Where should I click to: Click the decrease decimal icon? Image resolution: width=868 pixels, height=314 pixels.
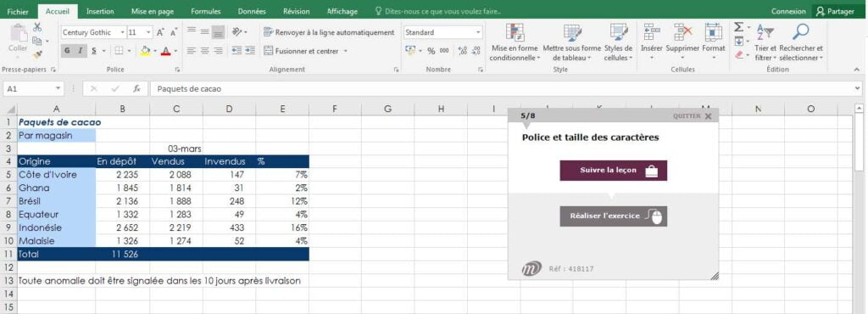[476, 50]
